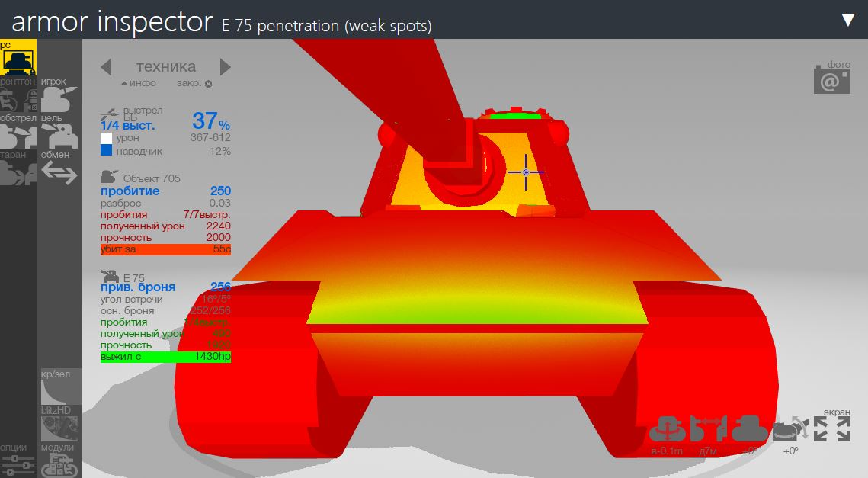Open the модули (modules) icon

click(x=59, y=465)
